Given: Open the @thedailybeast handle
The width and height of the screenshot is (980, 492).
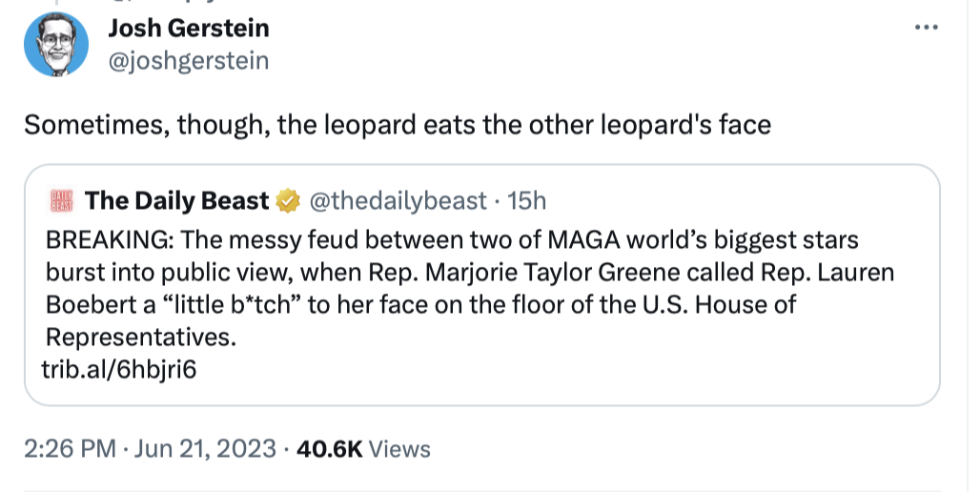Looking at the screenshot, I should tap(397, 201).
